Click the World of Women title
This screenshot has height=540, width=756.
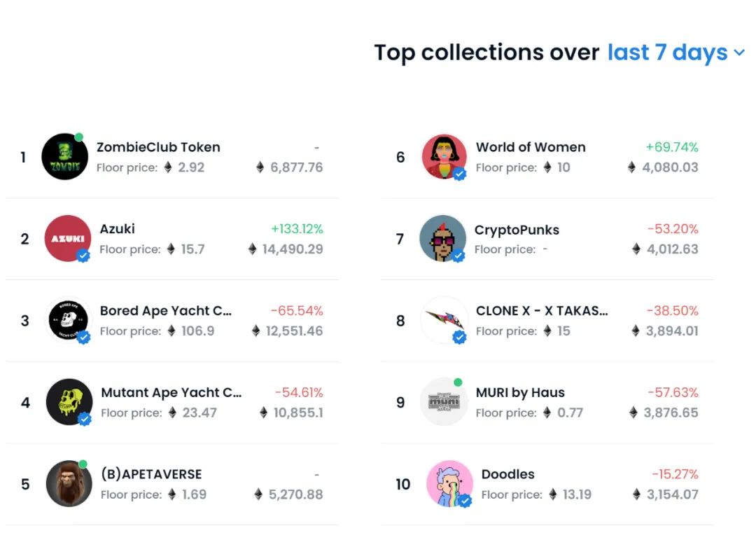[x=531, y=147]
